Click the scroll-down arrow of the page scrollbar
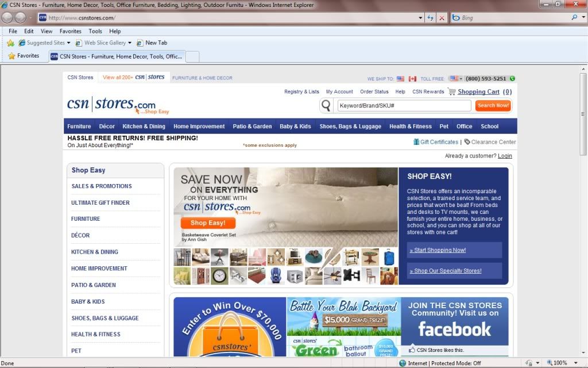Viewport: 588px width, 368px height. tap(583, 353)
